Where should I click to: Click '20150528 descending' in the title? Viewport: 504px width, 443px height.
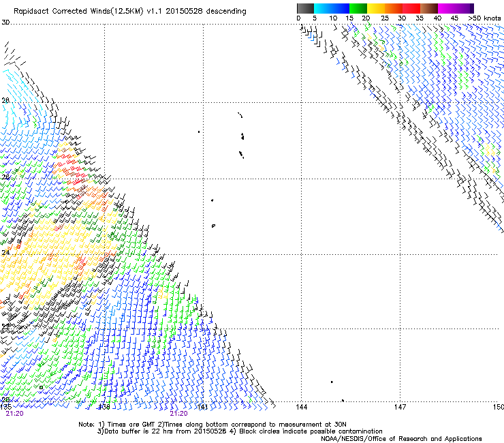tap(206, 11)
